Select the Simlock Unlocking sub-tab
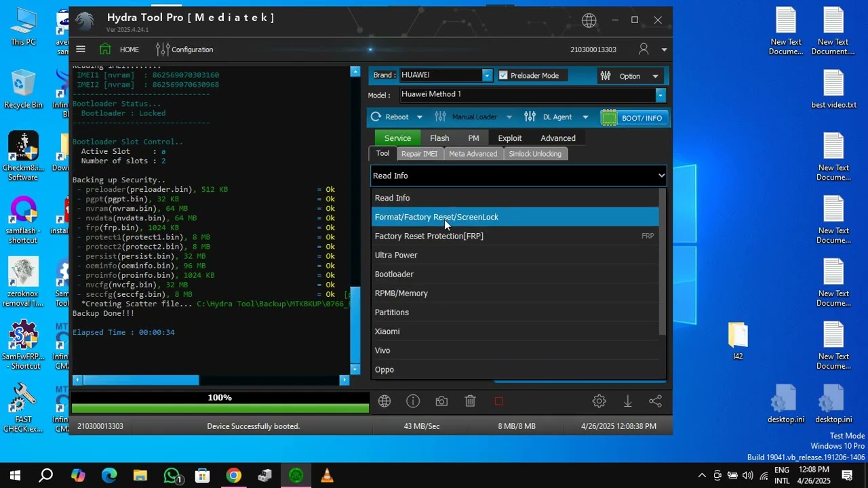The height and width of the screenshot is (488, 868). point(535,154)
